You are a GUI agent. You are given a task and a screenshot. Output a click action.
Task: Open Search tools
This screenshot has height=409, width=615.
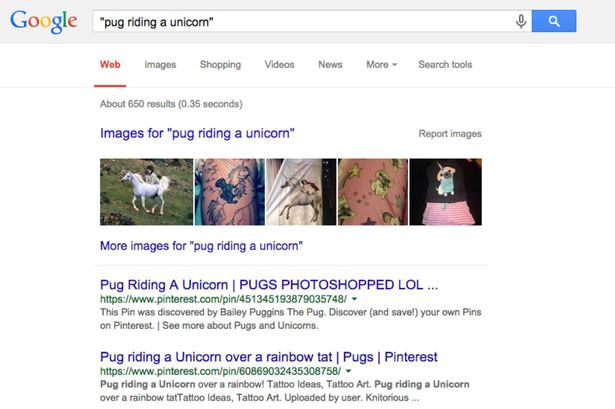coord(445,65)
